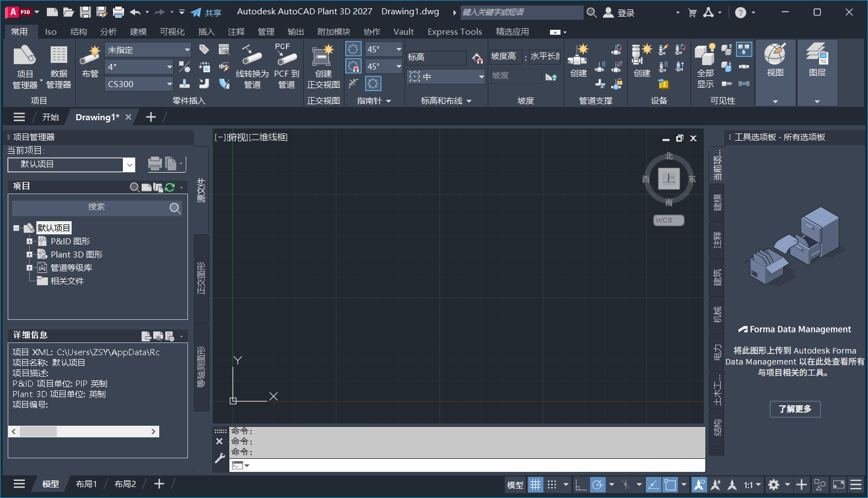The width and height of the screenshot is (868, 498).
Task: Expand the 管道等级库 tree node
Action: [30, 267]
